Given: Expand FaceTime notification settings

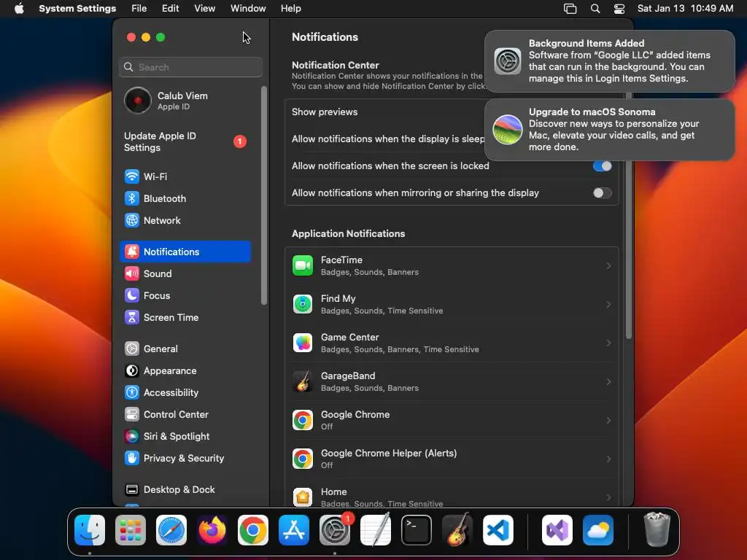Looking at the screenshot, I should (452, 266).
